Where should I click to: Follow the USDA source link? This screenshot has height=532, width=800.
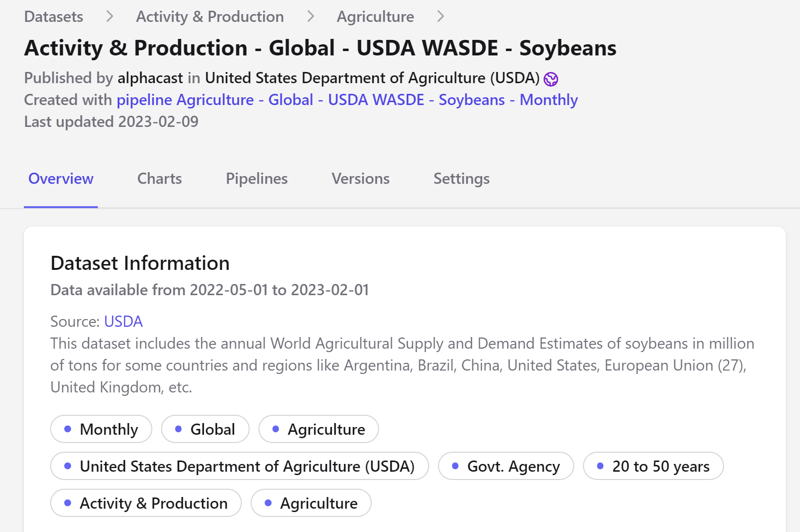[x=123, y=321]
